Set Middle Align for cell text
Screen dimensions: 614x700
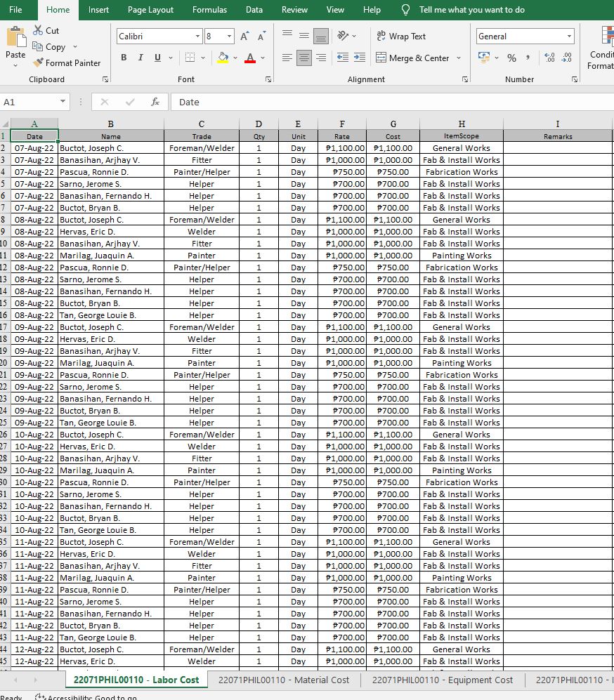click(304, 36)
